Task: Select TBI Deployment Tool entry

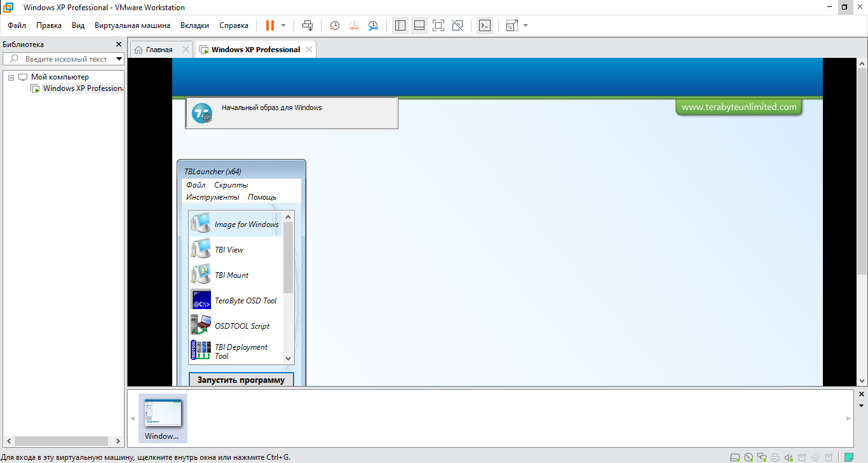Action: pyautogui.click(x=236, y=352)
